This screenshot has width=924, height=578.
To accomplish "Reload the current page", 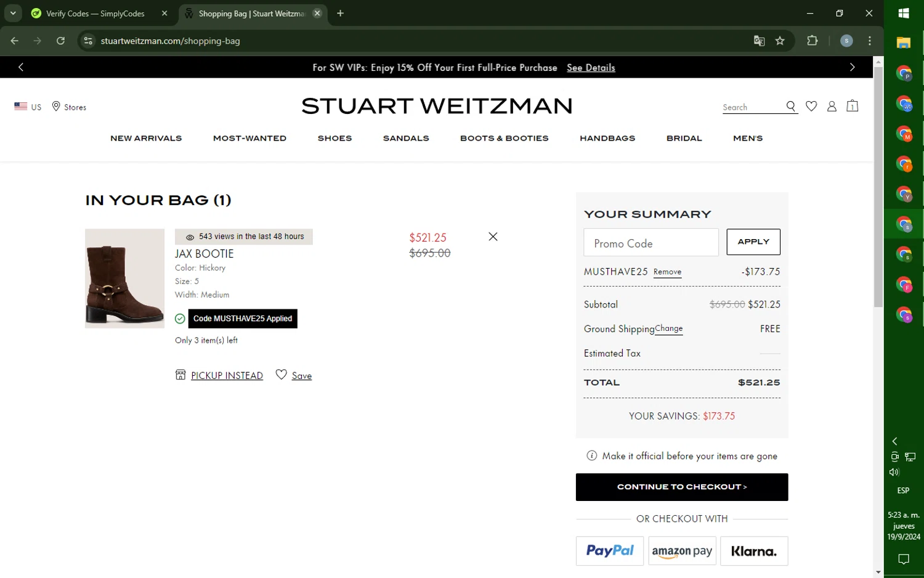I will click(60, 41).
